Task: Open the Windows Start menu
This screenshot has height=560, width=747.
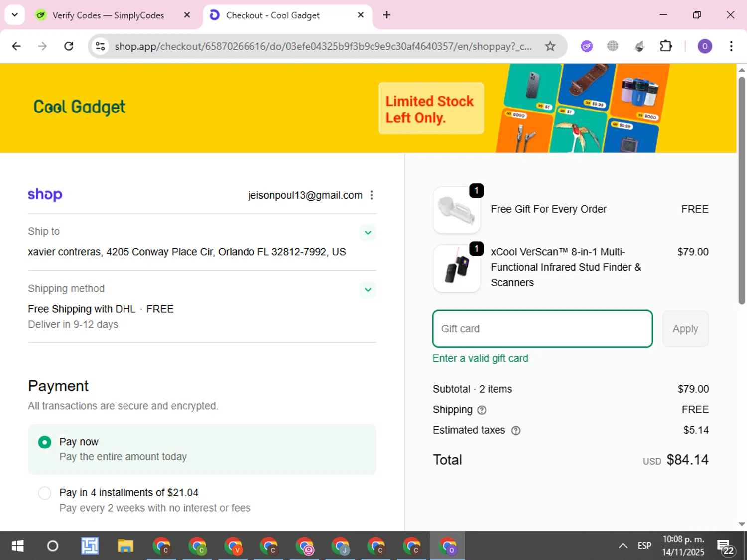Action: point(17,546)
